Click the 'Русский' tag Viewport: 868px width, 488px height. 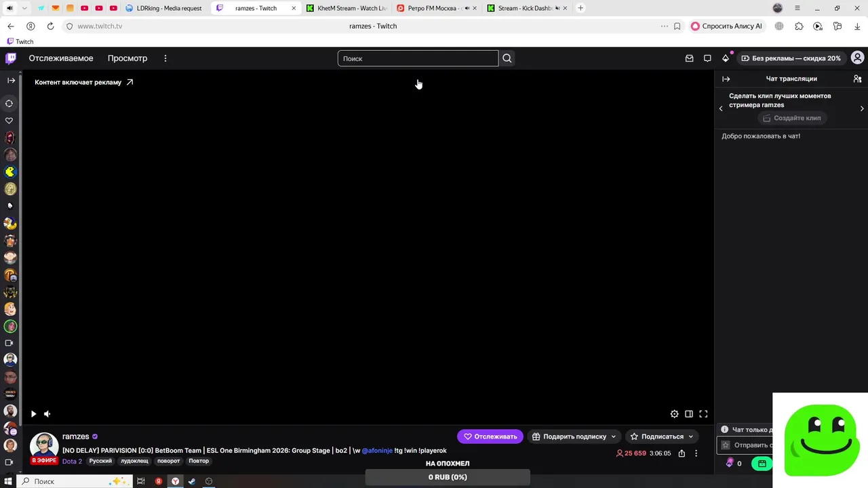pyautogui.click(x=100, y=462)
